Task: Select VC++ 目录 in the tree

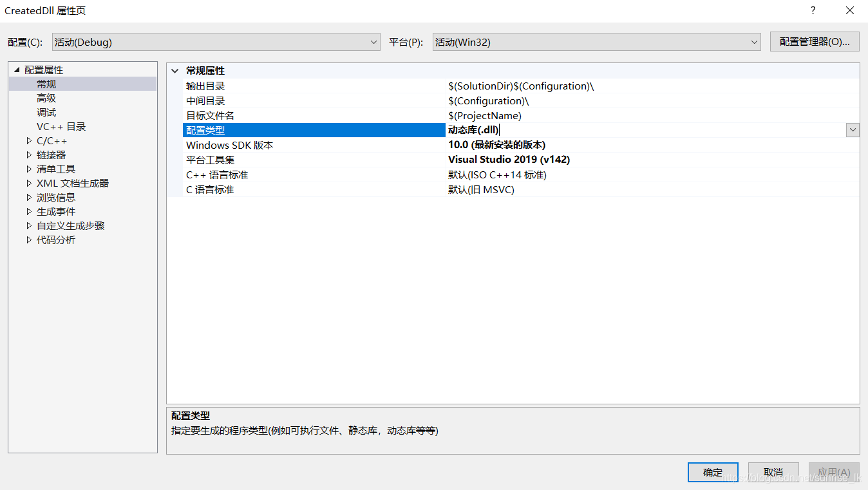Action: (x=61, y=126)
